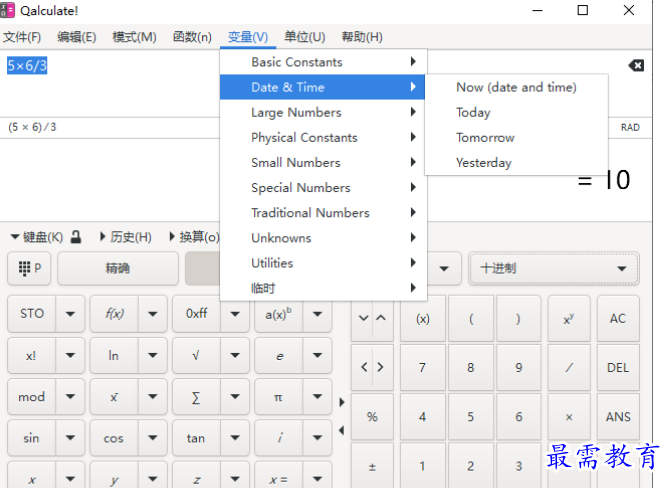Click the ± sign toggle key
668x488 pixels.
(372, 466)
